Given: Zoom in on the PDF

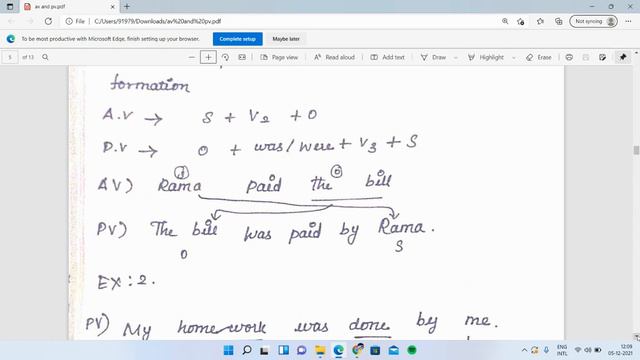Looking at the screenshot, I should pos(208,57).
